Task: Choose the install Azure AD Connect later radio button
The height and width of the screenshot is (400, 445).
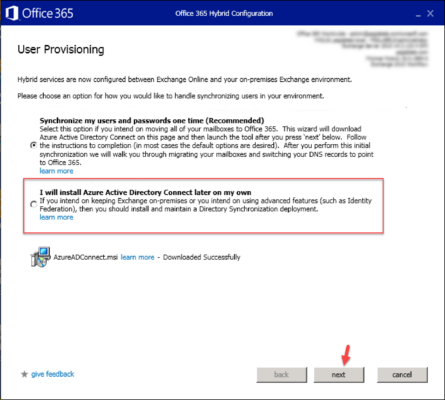Action: [33, 204]
